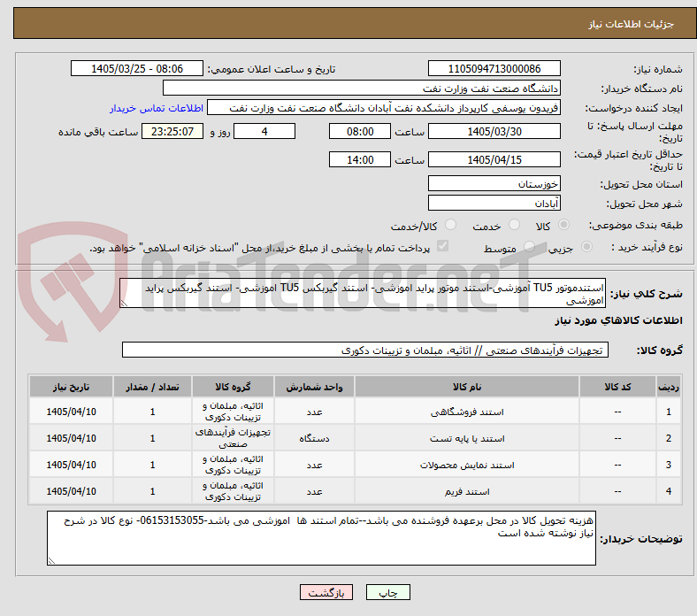The image size is (697, 616).
Task: Click the goods group field
Action: tap(365, 350)
